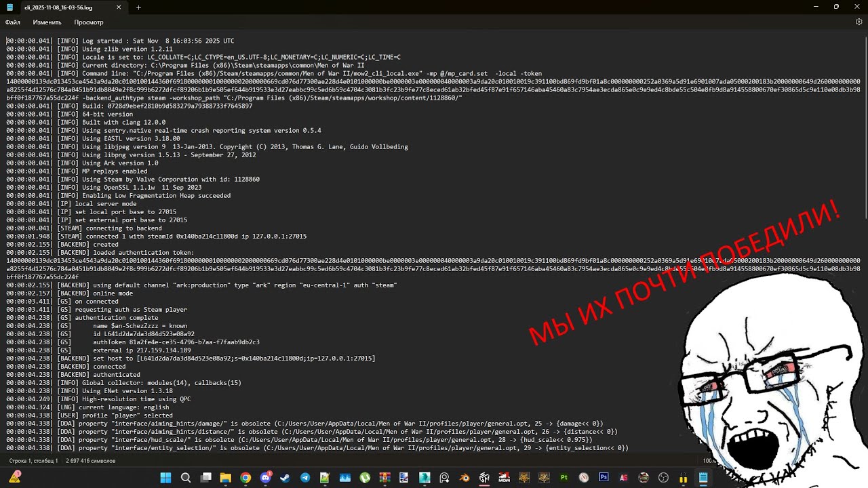Open OBS Studio from the taskbar
The height and width of the screenshot is (488, 868).
tap(663, 478)
